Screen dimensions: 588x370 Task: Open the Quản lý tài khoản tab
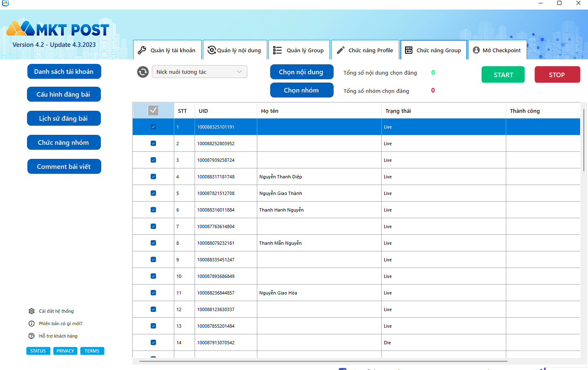167,50
